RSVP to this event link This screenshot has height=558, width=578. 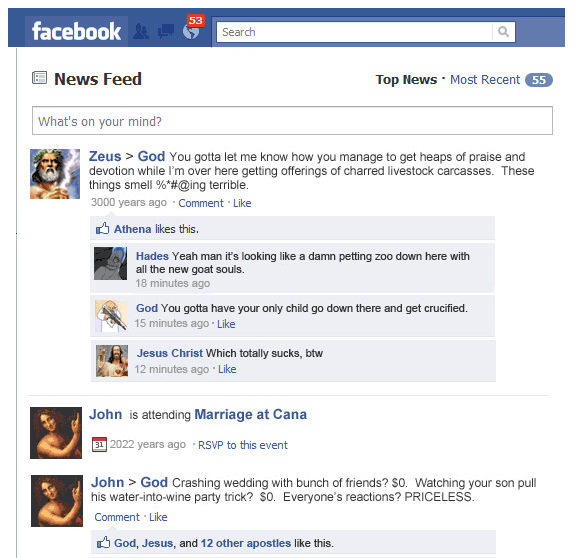(243, 445)
